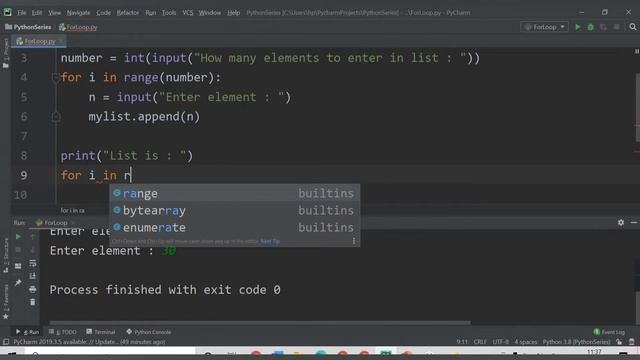Click the fold end marker on line 6
Screen dimensions: 640x360
pos(56,117)
